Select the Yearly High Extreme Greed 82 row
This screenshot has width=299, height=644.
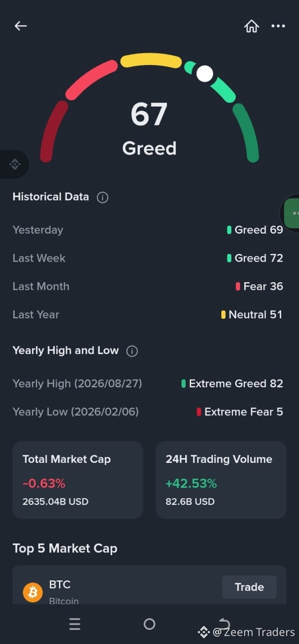pyautogui.click(x=148, y=383)
